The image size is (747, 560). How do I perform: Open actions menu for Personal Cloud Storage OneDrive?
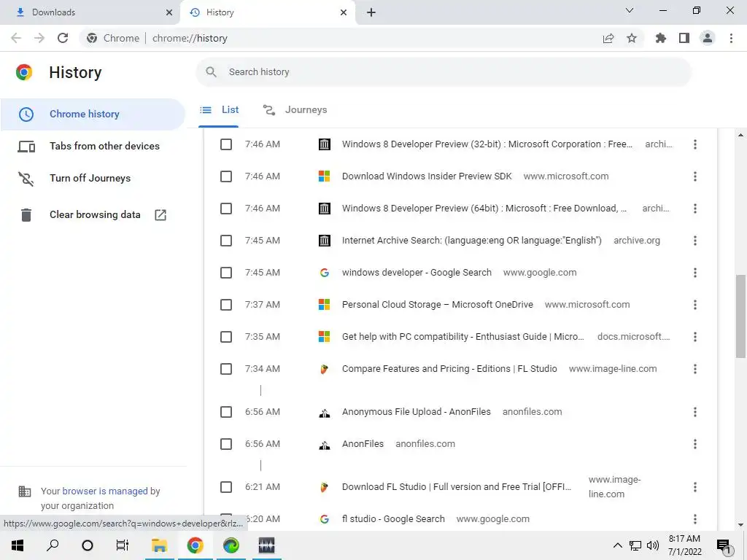(695, 305)
